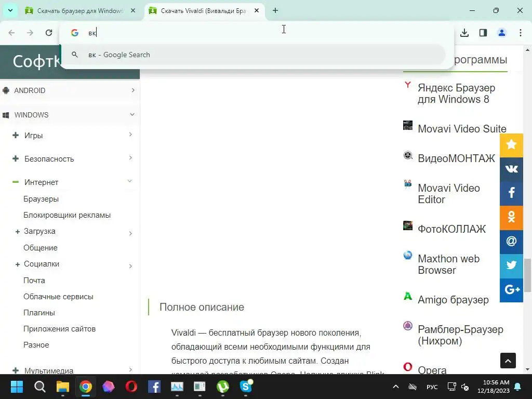Open the ФотоКОЛЛАЖ program link
Image resolution: width=532 pixels, height=399 pixels.
tap(451, 229)
